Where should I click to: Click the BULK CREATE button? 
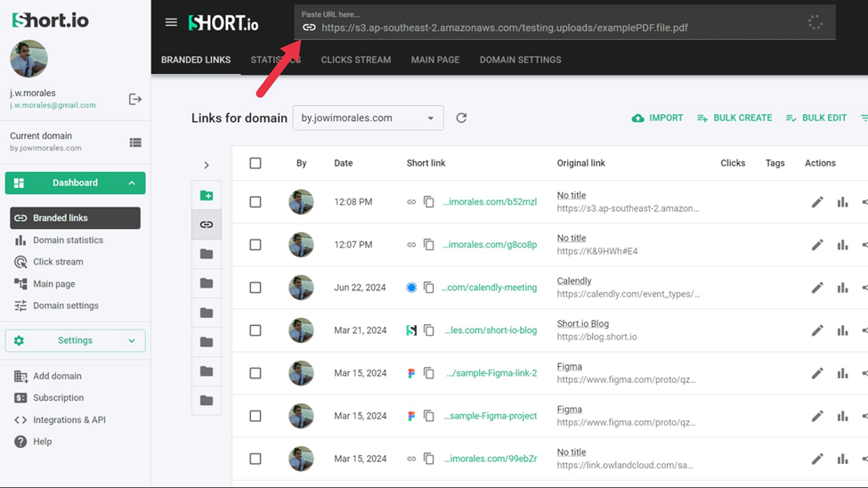point(734,118)
